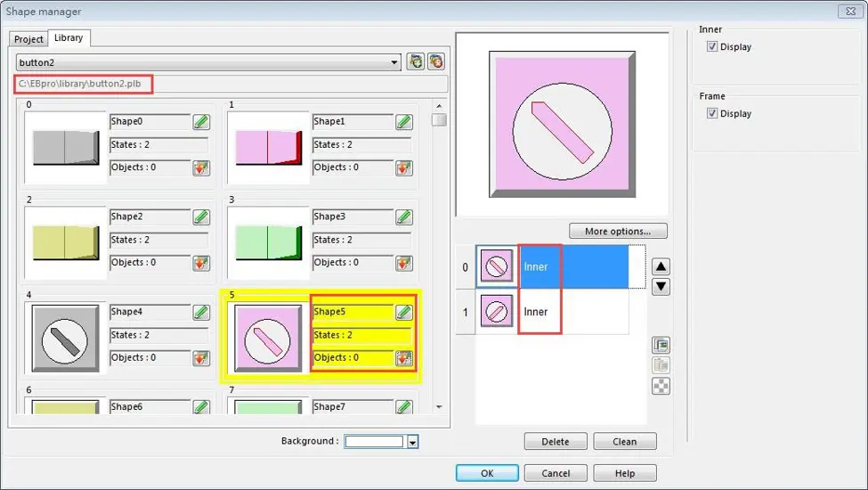Select the green Shape3 thumbnail
The height and width of the screenshot is (490, 868).
click(x=269, y=242)
